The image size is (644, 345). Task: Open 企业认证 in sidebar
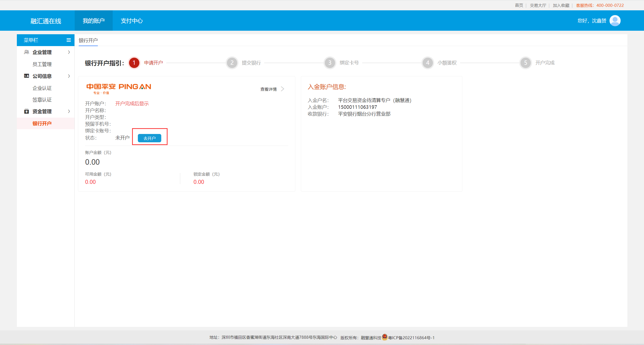tap(42, 88)
